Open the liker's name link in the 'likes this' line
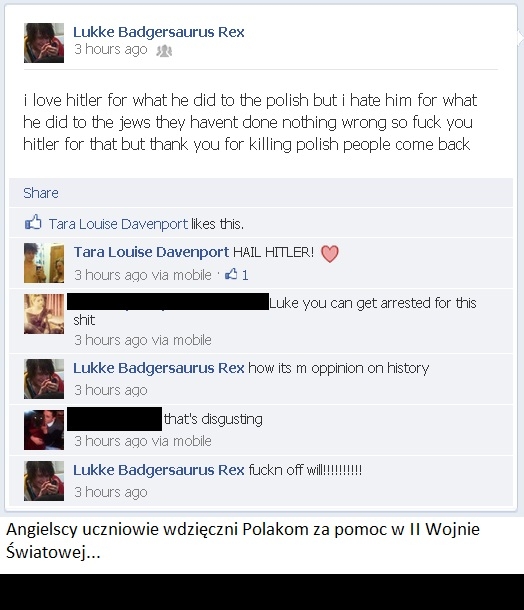Screen dimensions: 524x610 (x=118, y=224)
